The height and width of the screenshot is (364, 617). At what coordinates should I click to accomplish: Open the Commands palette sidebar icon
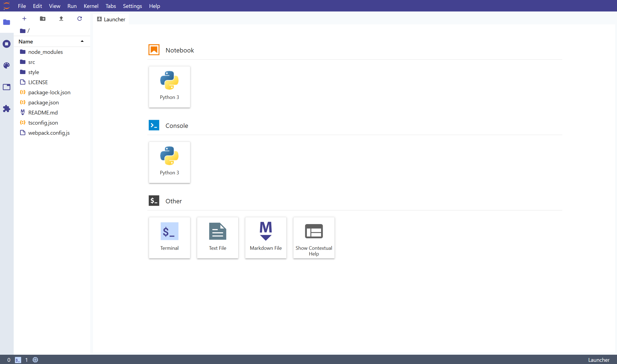pos(7,65)
